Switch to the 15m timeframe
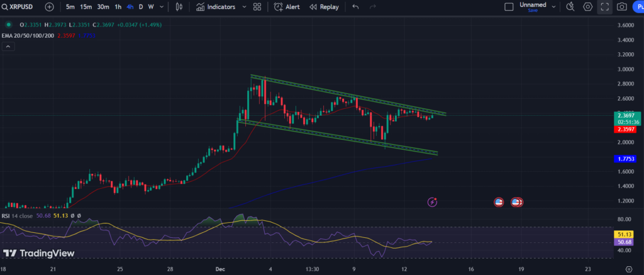Image resolution: width=644 pixels, height=275 pixels. coord(86,7)
